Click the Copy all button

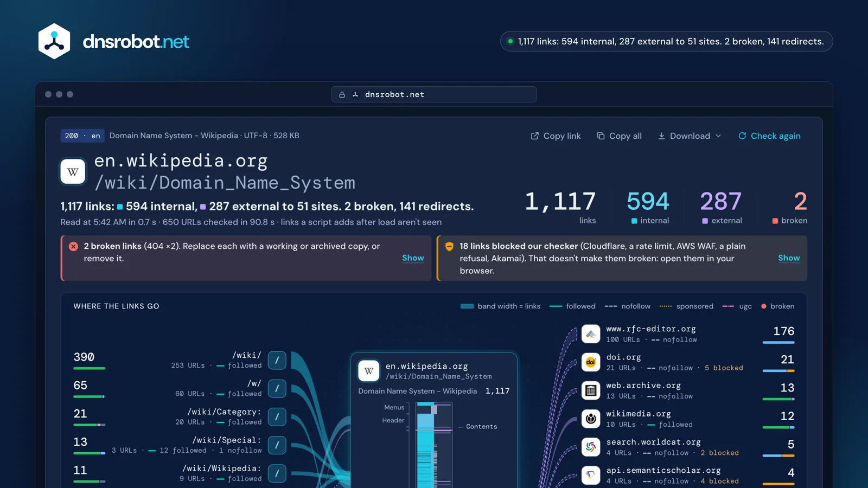coord(619,136)
